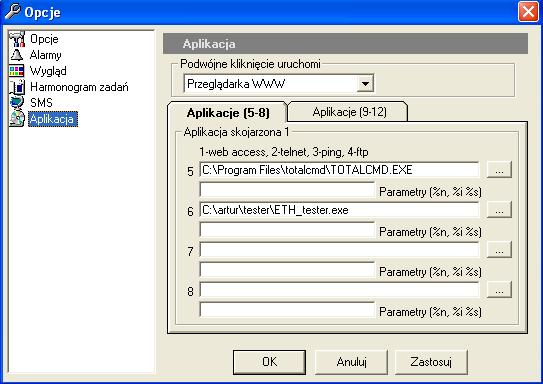Apply changes with Zastosuj button

pos(431,362)
